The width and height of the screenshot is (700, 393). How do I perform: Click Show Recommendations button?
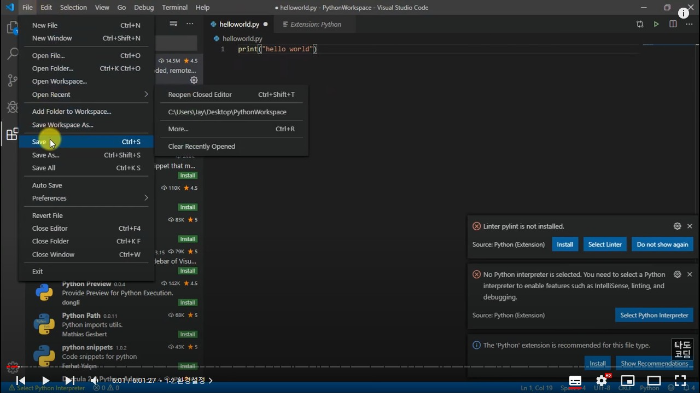pyautogui.click(x=654, y=364)
